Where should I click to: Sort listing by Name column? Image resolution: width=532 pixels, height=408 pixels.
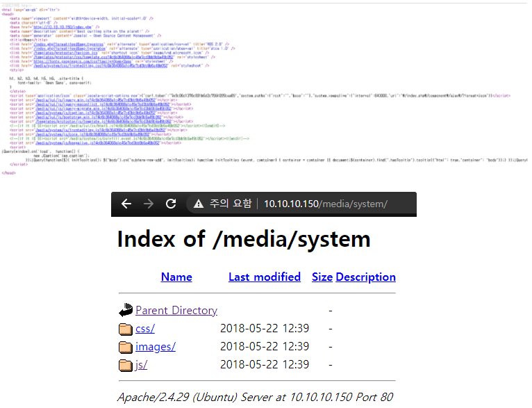pyautogui.click(x=176, y=277)
